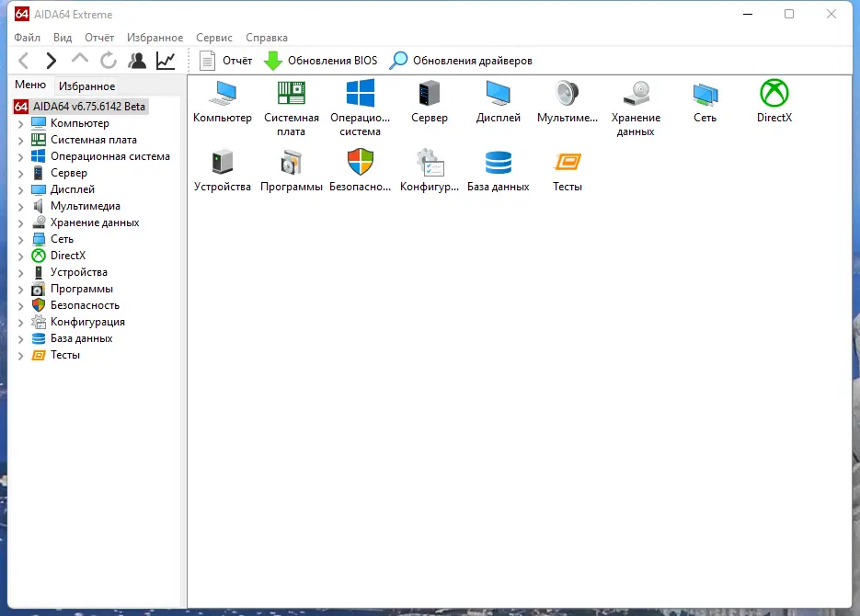The image size is (860, 616).
Task: Open the Отчёт menu in menu bar
Action: (x=99, y=38)
